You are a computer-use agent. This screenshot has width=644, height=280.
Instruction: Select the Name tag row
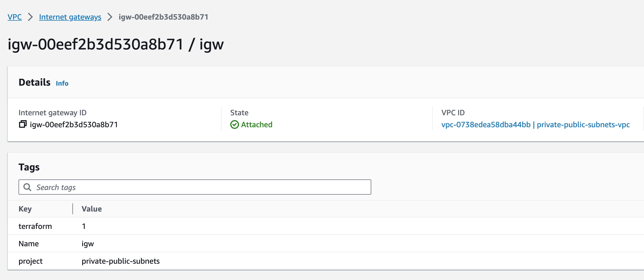pos(326,244)
